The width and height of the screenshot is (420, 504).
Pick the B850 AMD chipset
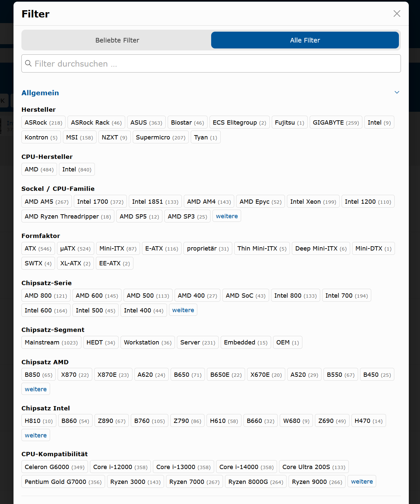point(39,374)
